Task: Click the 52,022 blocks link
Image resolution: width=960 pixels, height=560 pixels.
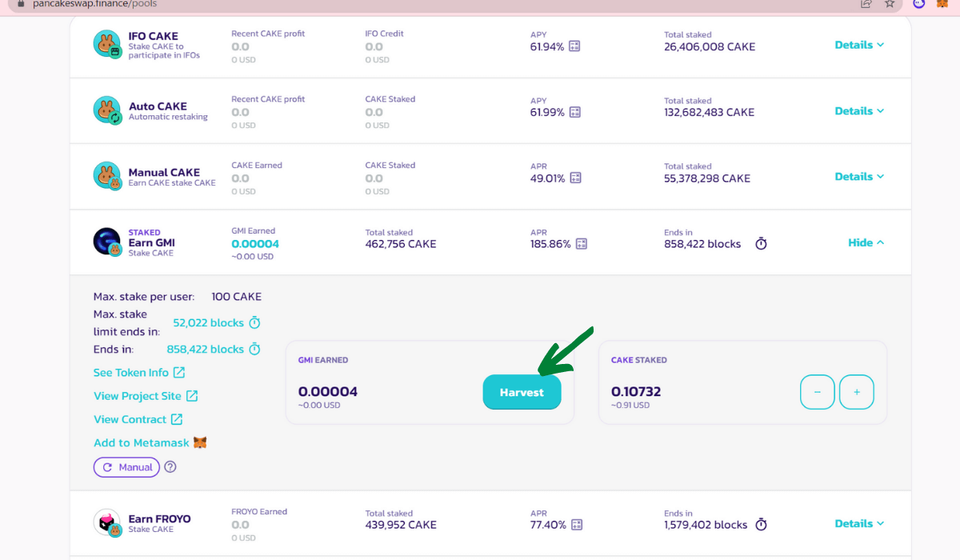Action: (208, 323)
